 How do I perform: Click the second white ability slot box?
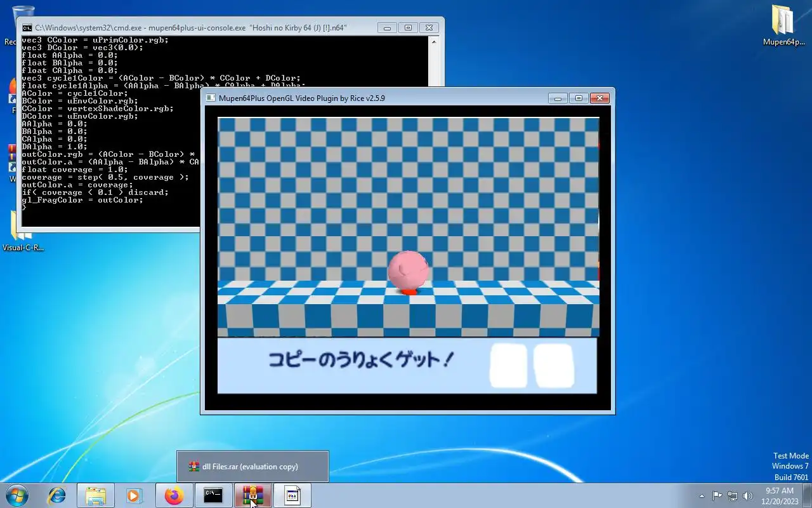554,366
